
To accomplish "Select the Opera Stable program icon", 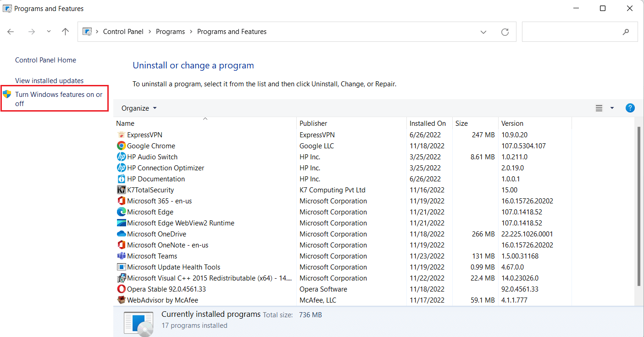I will (121, 289).
